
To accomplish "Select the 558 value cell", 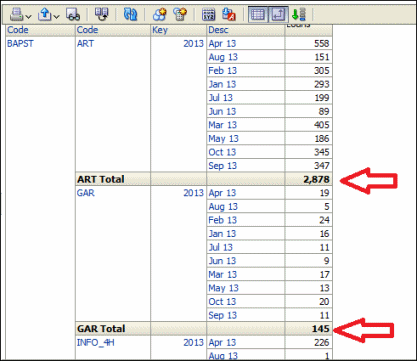I will point(321,44).
